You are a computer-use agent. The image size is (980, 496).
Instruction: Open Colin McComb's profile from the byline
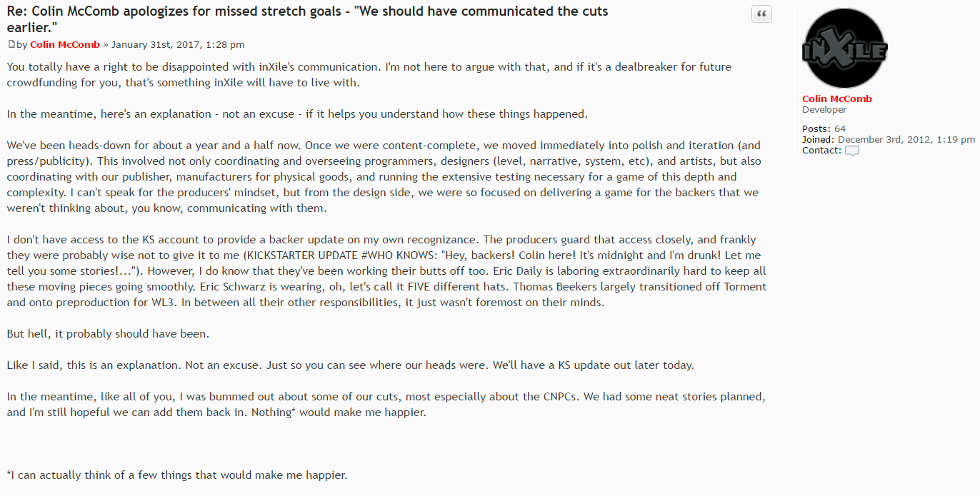coord(65,44)
